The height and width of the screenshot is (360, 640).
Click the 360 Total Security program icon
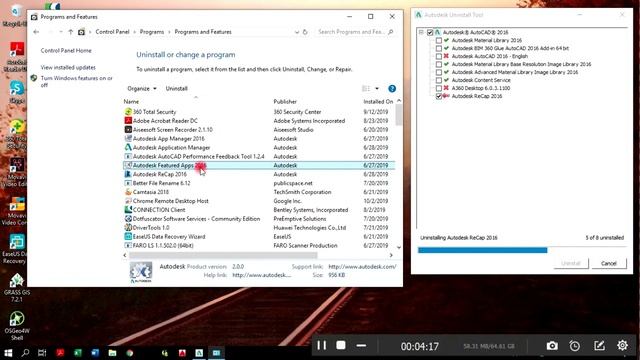coord(128,111)
